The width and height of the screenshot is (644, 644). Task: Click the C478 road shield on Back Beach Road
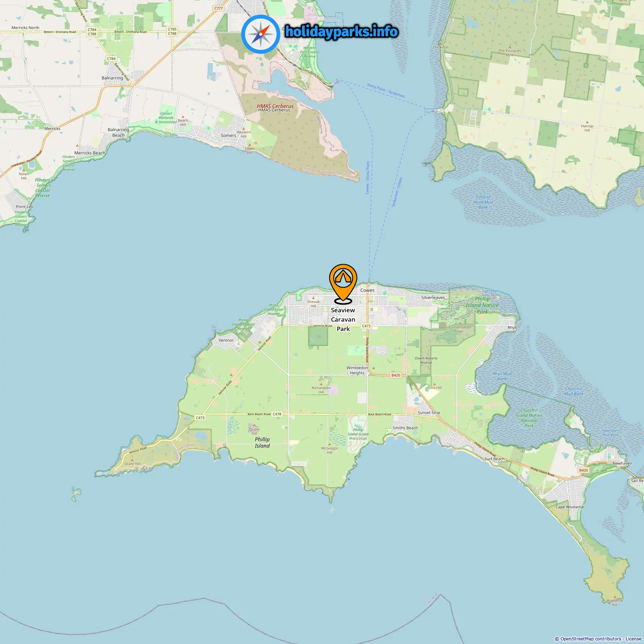[277, 414]
